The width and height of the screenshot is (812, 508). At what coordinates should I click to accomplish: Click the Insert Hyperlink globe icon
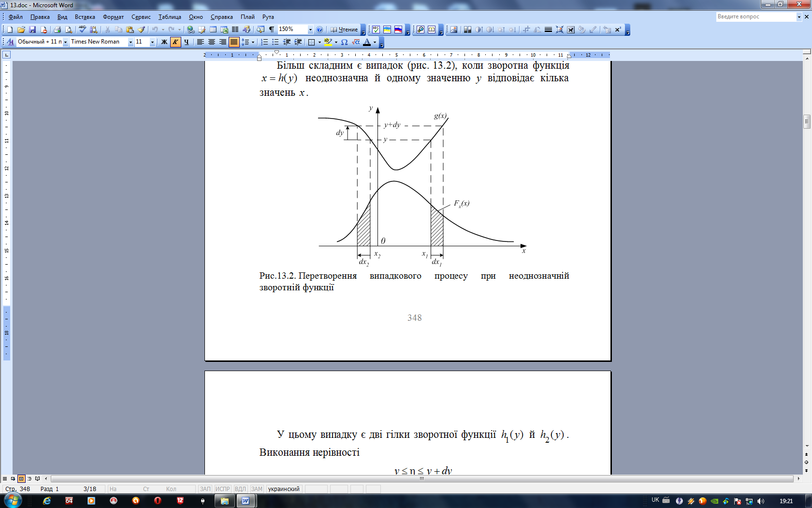(191, 30)
